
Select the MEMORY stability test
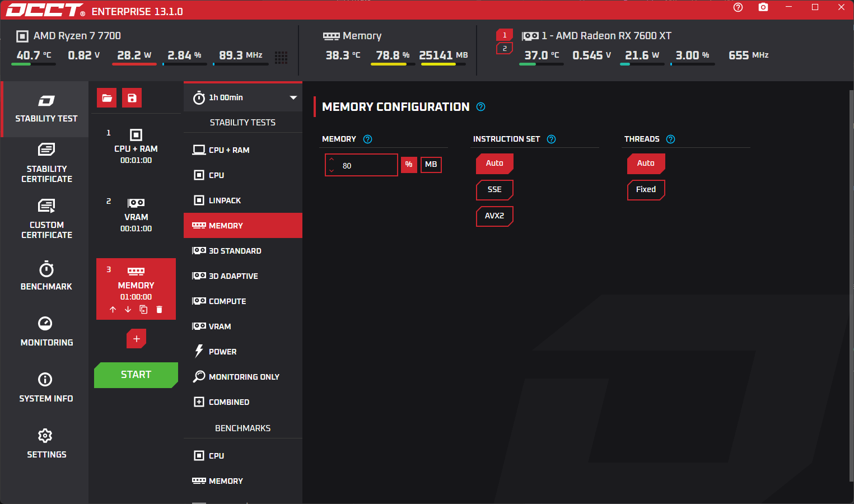[243, 226]
